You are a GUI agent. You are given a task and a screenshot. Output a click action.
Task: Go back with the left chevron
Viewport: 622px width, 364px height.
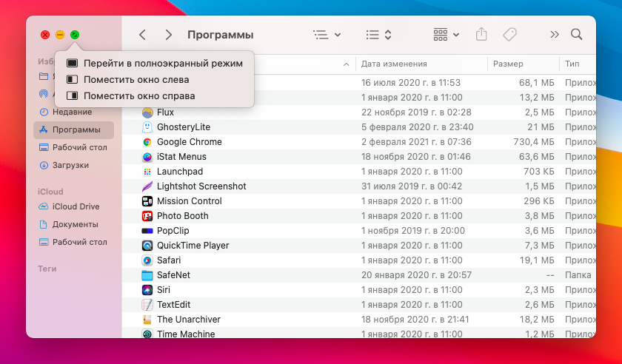click(142, 35)
